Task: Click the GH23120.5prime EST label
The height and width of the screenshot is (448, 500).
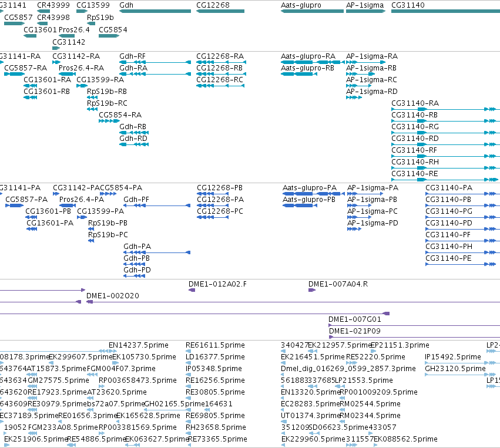Action: (455, 369)
